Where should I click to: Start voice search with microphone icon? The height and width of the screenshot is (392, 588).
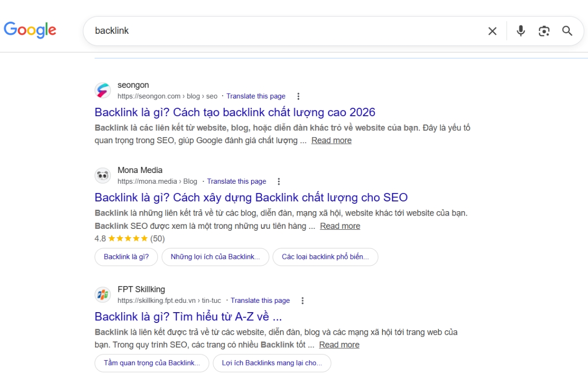(x=520, y=31)
